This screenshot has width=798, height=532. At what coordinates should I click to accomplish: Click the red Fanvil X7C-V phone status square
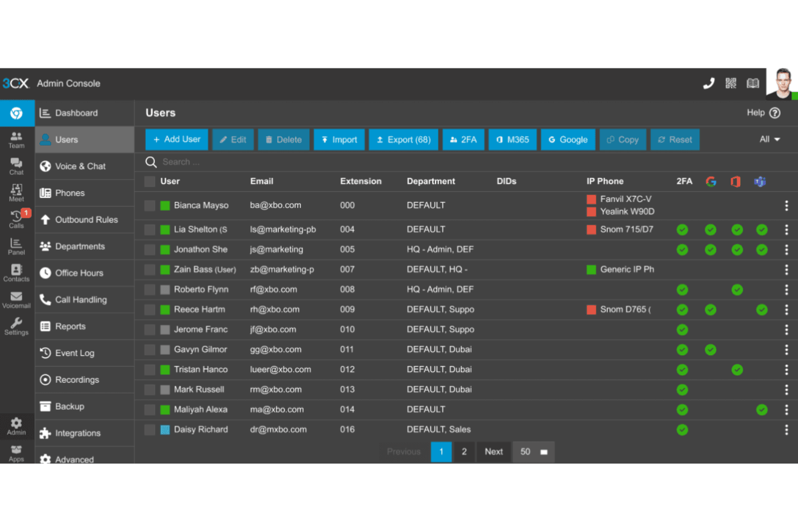(591, 199)
